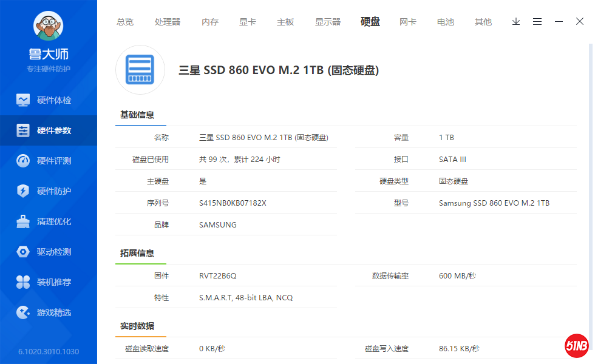Click the 硬件体检 monitor icon

pyautogui.click(x=23, y=100)
